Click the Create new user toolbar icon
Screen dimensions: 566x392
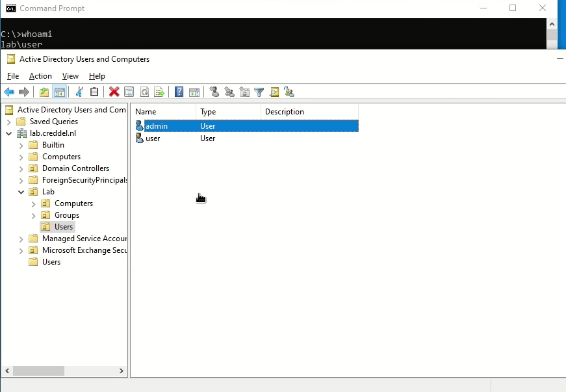tap(214, 92)
